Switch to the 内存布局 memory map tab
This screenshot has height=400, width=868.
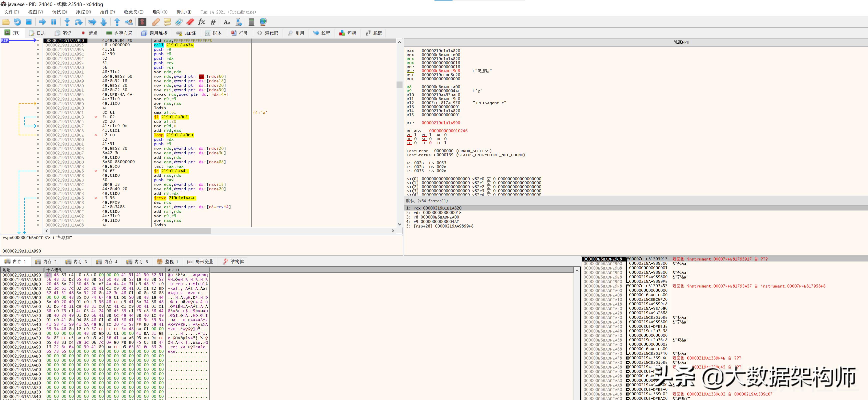(119, 33)
